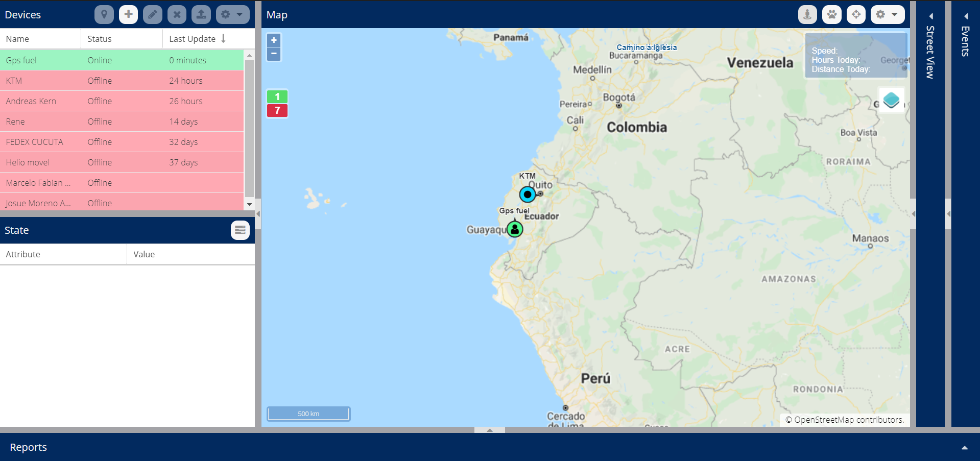Open the Map gear settings dropdown
The image size is (980, 461).
point(888,14)
